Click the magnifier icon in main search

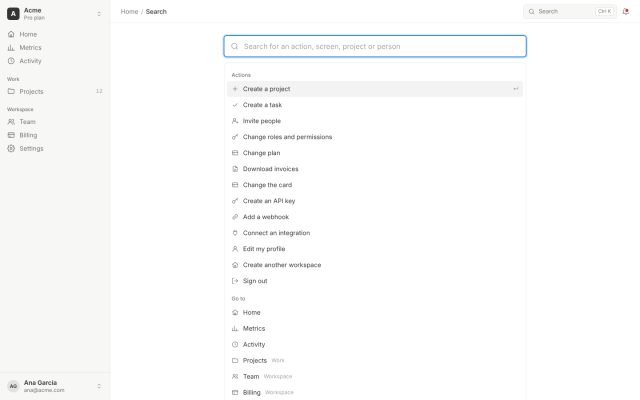click(235, 46)
